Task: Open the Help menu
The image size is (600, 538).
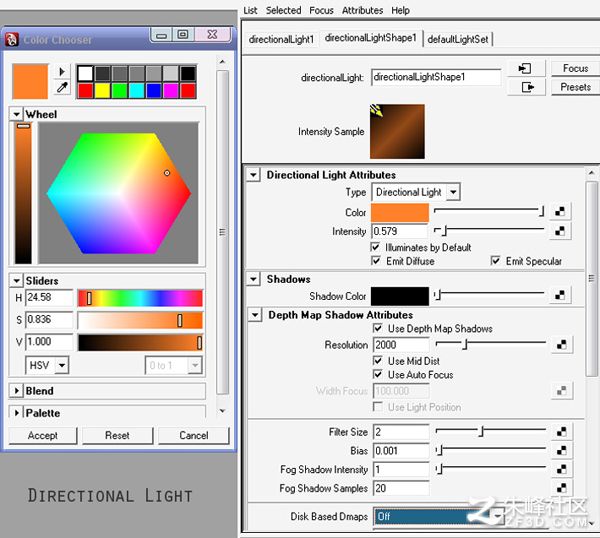Action: (400, 10)
